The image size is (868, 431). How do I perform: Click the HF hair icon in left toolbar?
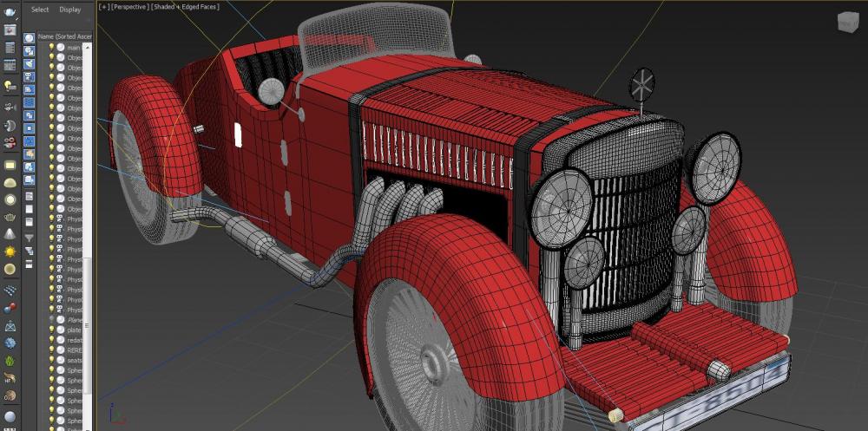pos(10,378)
